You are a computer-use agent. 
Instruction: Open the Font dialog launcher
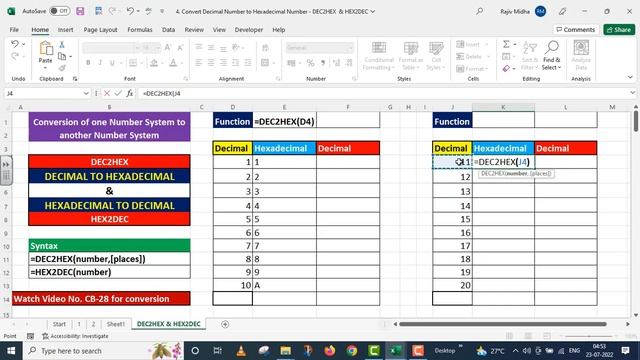point(186,79)
